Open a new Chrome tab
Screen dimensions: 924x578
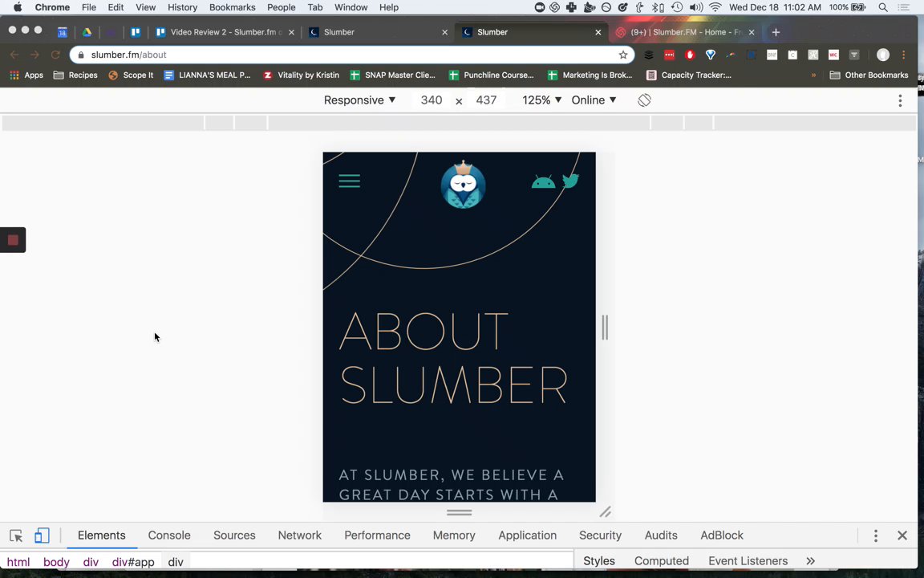776,32
